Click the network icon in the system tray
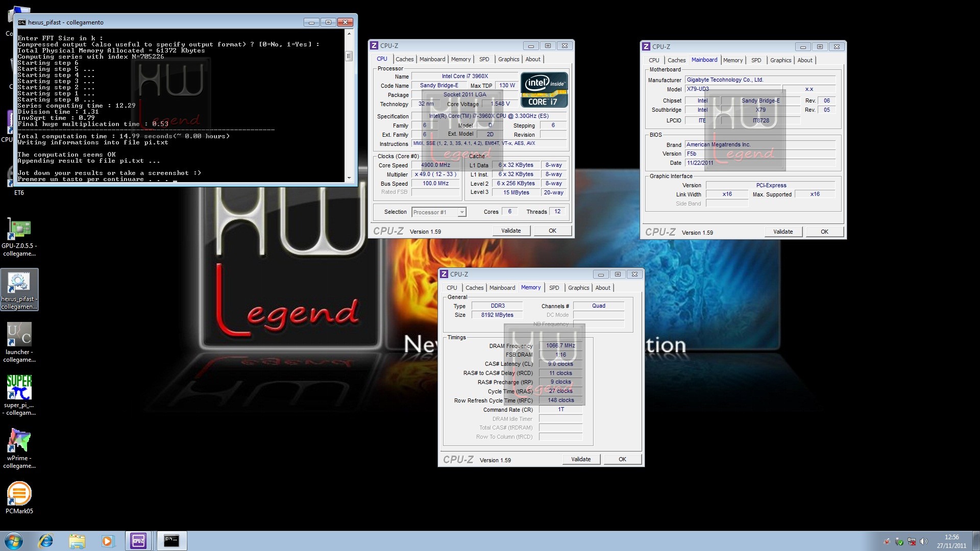The height and width of the screenshot is (551, 980). click(x=912, y=541)
